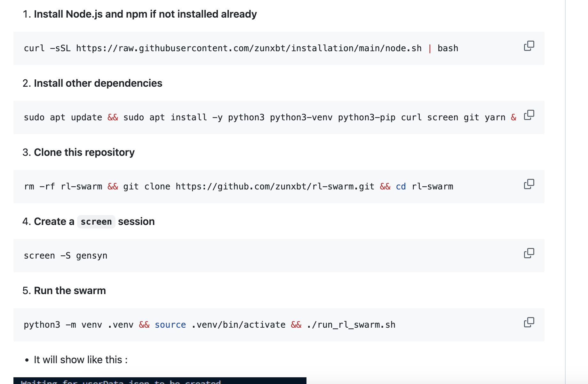Copy the git clone rl-swarm command
The image size is (588, 384).
pos(529,184)
